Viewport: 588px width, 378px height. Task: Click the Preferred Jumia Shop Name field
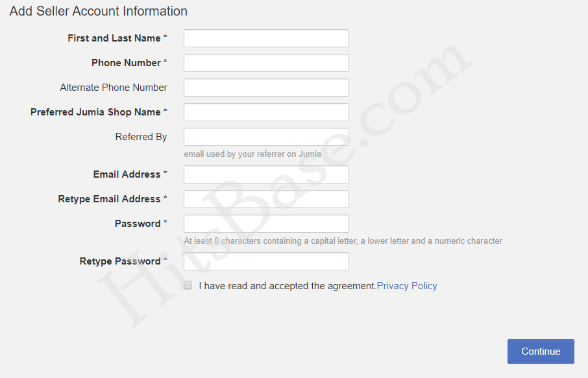pos(265,112)
